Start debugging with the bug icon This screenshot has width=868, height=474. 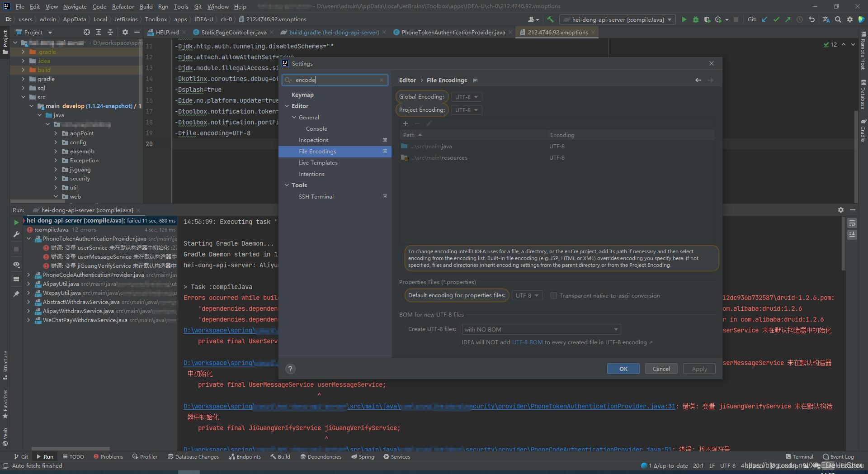pyautogui.click(x=696, y=19)
